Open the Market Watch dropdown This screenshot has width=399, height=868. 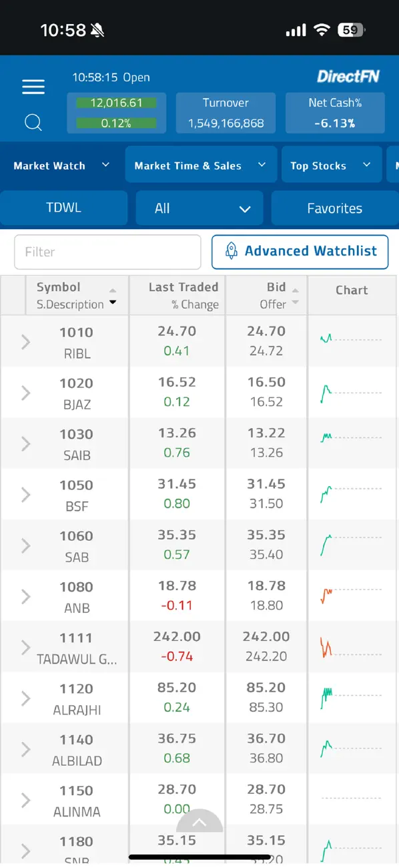(x=61, y=166)
